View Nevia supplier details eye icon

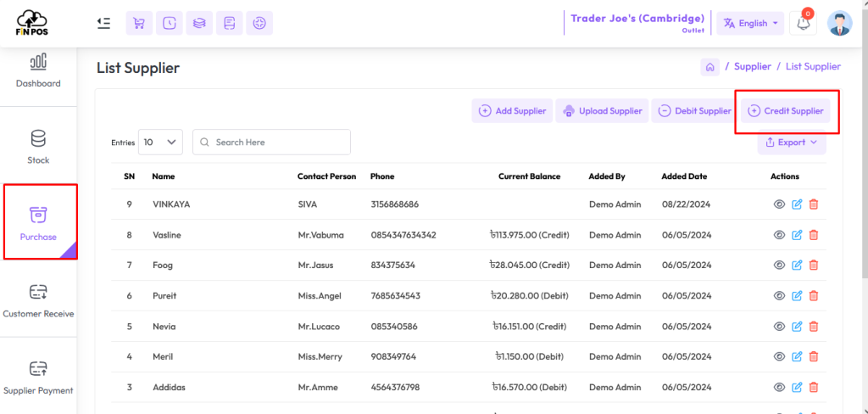tap(780, 327)
